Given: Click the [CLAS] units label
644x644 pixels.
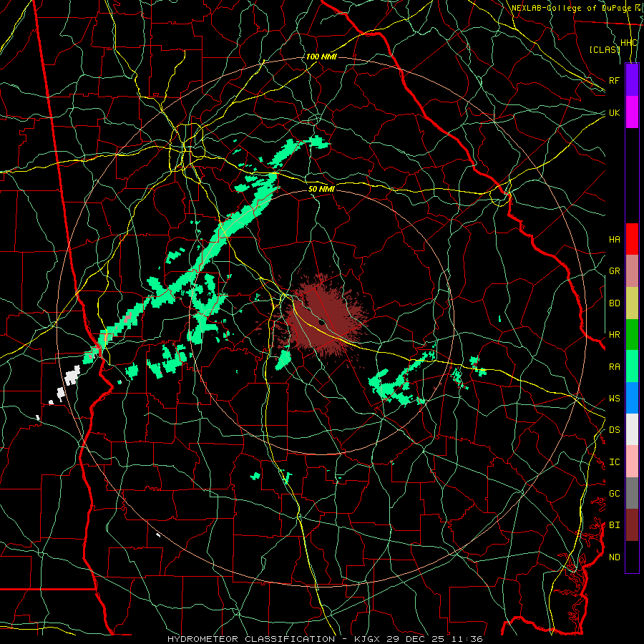Looking at the screenshot, I should click(605, 49).
